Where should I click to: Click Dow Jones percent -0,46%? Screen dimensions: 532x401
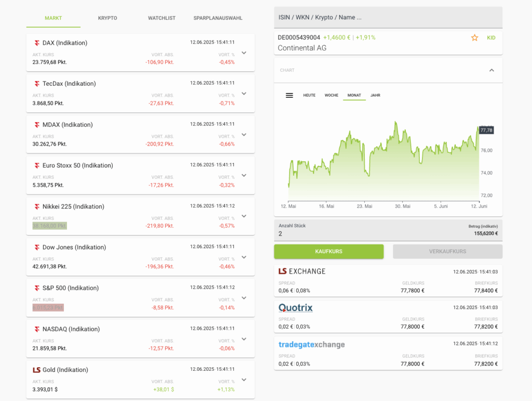227,266
